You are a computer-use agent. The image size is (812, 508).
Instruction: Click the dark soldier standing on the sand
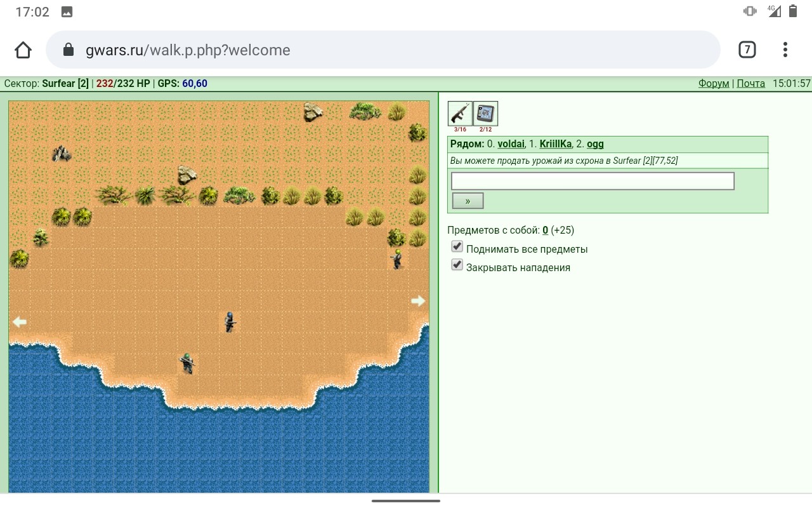pyautogui.click(x=230, y=322)
